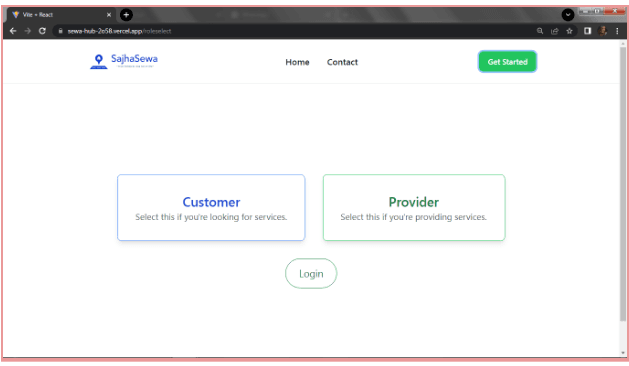Click the Login button
The image size is (629, 366).
(x=311, y=274)
